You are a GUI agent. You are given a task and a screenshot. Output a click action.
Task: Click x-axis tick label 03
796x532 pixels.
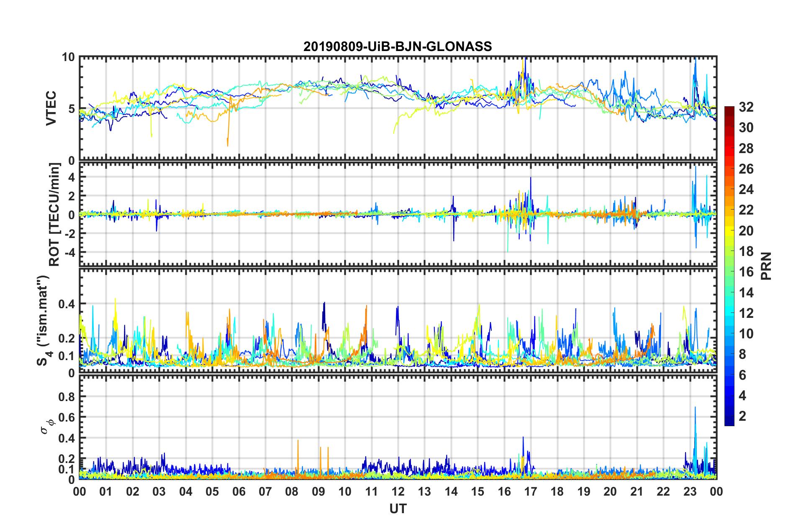pos(159,491)
